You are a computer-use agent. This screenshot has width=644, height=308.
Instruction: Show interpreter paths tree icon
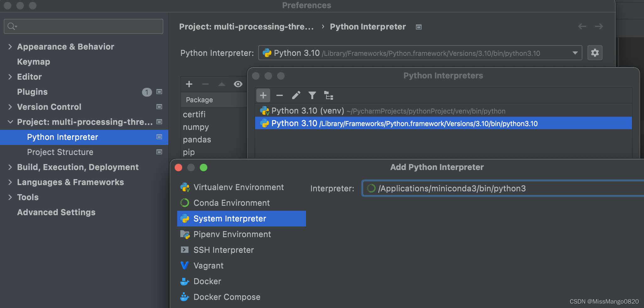click(x=329, y=95)
